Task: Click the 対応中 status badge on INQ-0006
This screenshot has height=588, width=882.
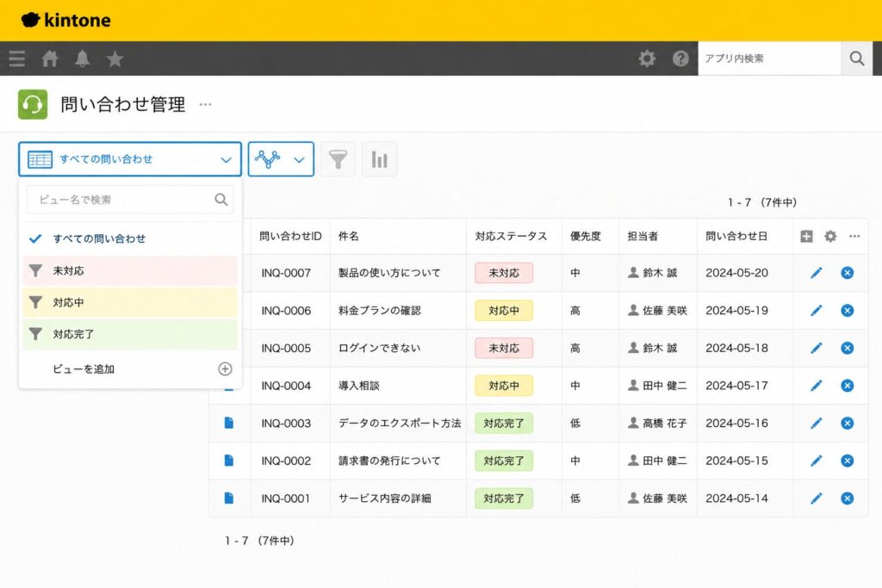Action: tap(503, 310)
